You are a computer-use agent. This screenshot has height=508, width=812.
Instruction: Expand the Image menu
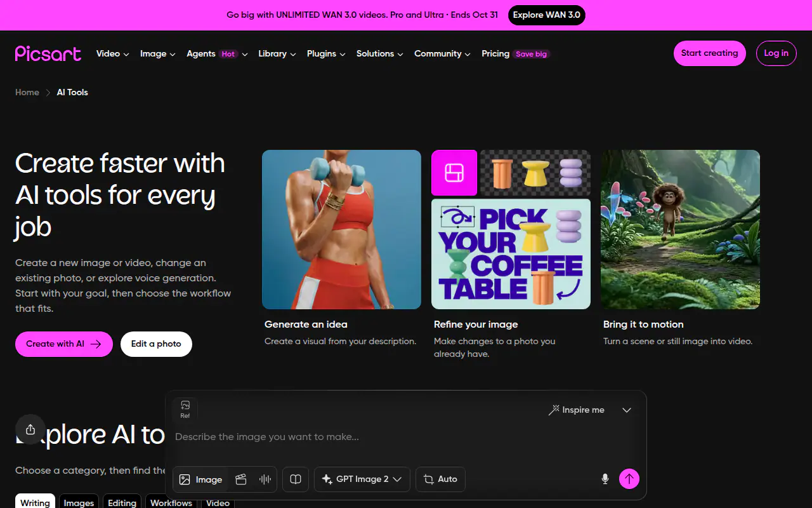click(157, 54)
